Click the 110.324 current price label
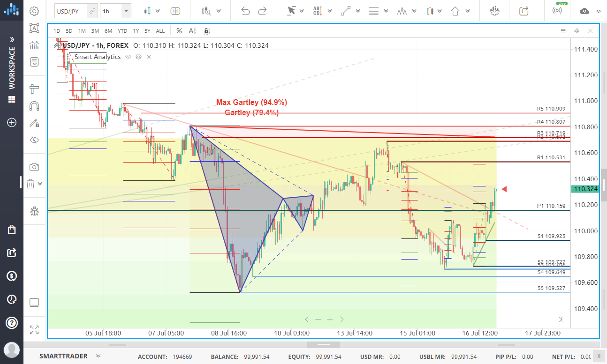Viewport: 607px width, 364px height. 584,189
